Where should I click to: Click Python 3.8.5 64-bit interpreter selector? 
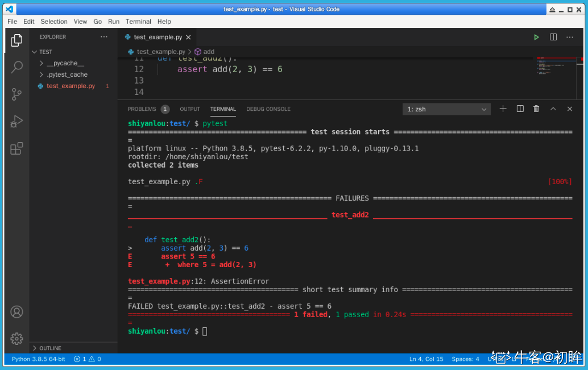[x=38, y=359]
